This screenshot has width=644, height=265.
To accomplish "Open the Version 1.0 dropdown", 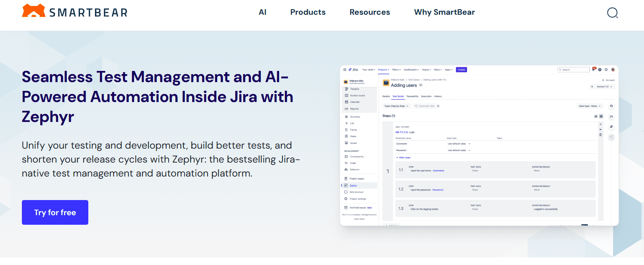I will [604, 86].
